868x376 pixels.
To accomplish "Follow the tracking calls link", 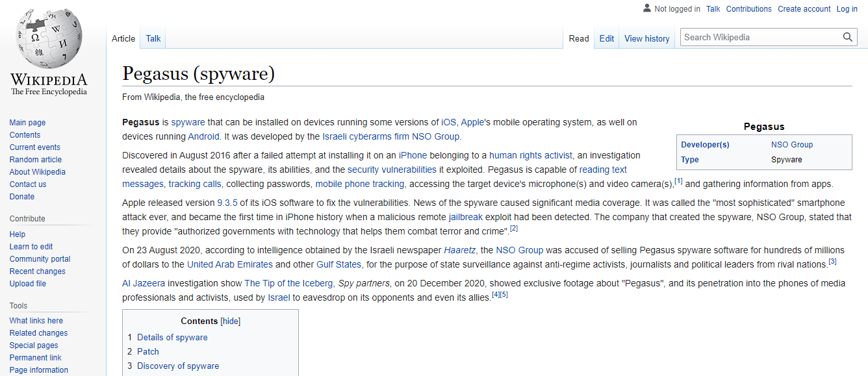I will pyautogui.click(x=195, y=184).
